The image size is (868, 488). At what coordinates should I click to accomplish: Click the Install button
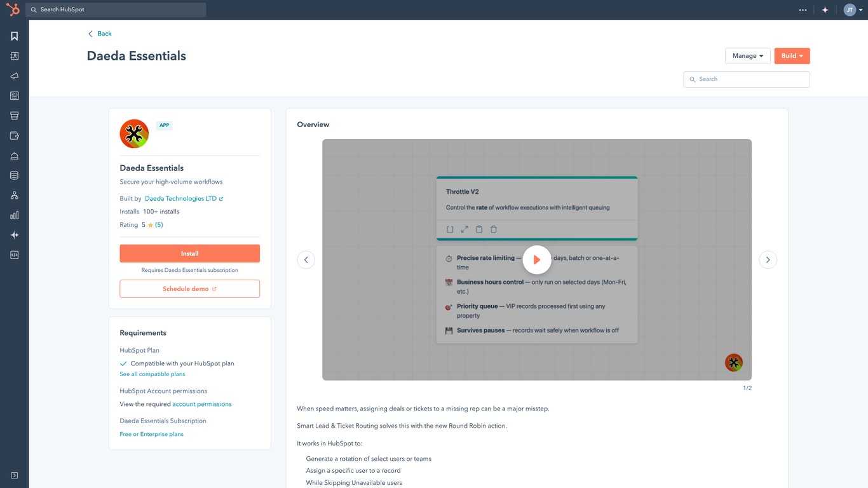pos(189,253)
